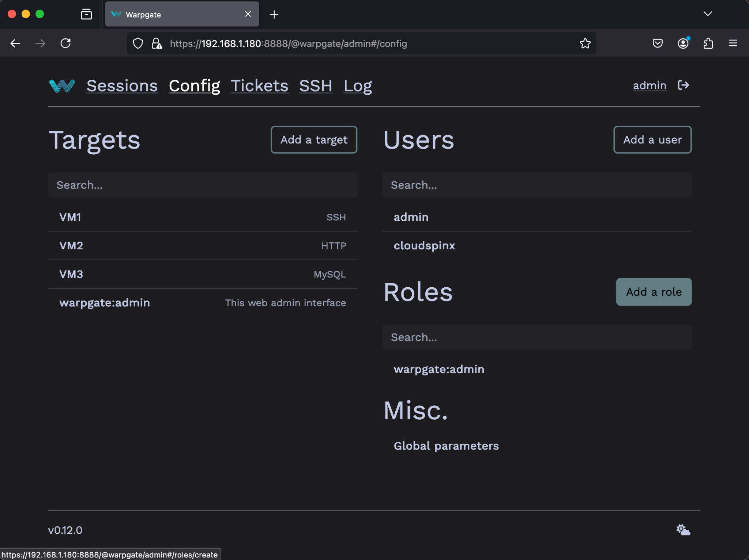Open the list all tabs chevron
Screen dimensions: 749x560
point(708,14)
